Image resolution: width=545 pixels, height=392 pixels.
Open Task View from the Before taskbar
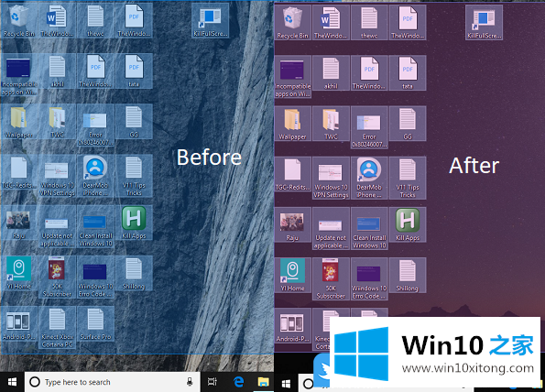pyautogui.click(x=212, y=382)
